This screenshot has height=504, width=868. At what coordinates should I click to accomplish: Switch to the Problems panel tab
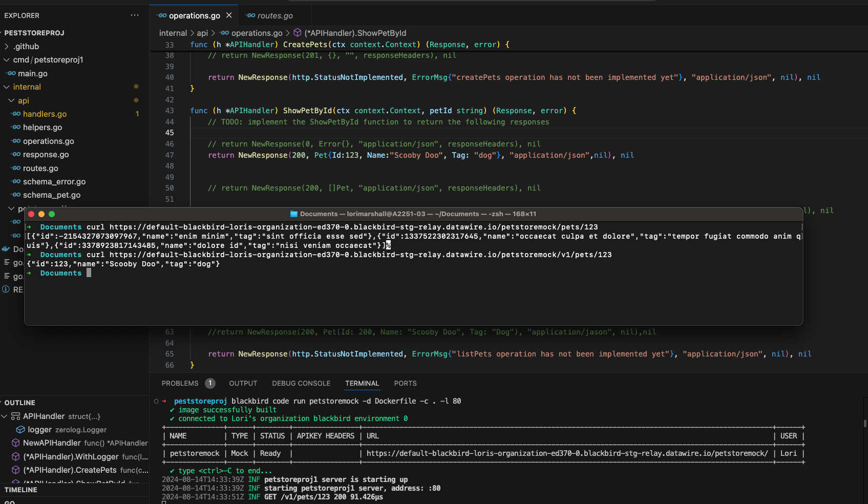(180, 384)
